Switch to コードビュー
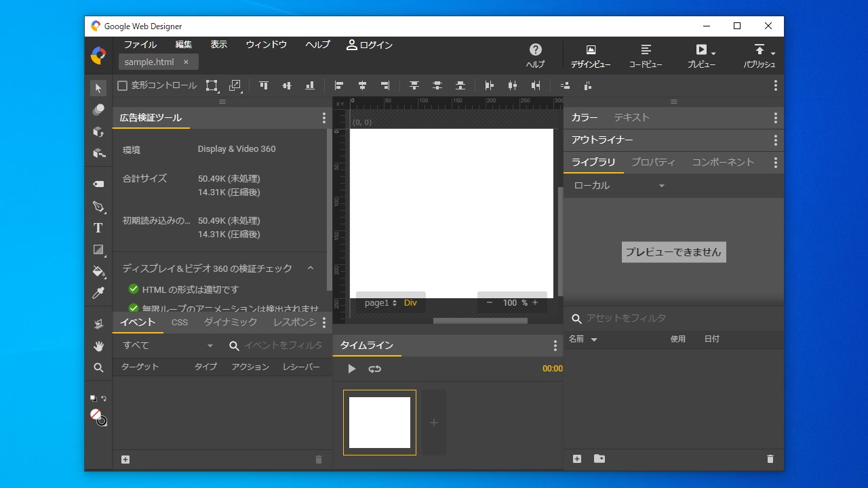This screenshot has width=868, height=488. [646, 56]
